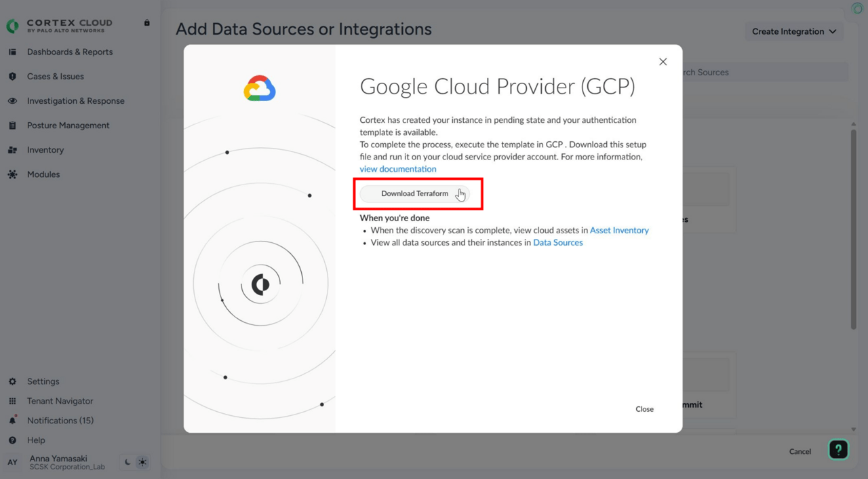Viewport: 868px width, 479px height.
Task: Open Cases & Issues menu
Action: tap(56, 77)
